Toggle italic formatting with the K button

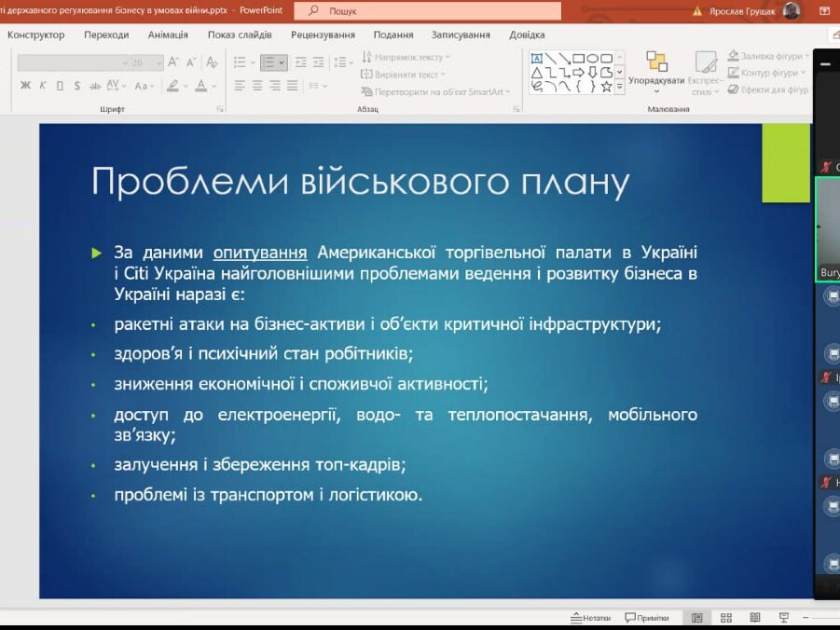coord(42,86)
